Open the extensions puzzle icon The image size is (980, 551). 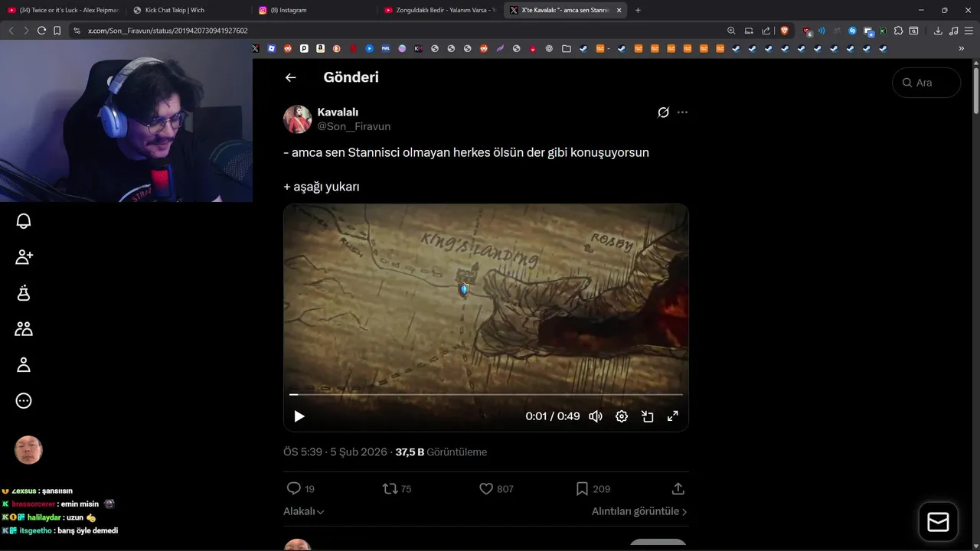click(x=898, y=31)
